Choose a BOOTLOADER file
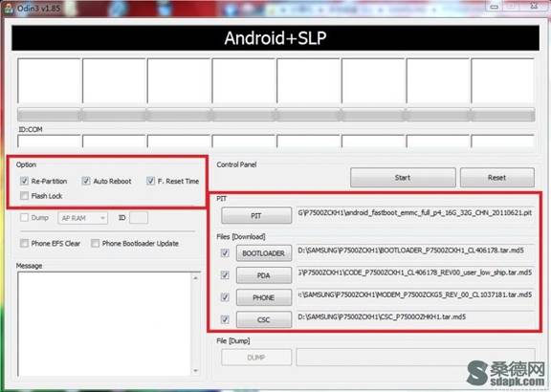The width and height of the screenshot is (551, 392). [x=264, y=253]
